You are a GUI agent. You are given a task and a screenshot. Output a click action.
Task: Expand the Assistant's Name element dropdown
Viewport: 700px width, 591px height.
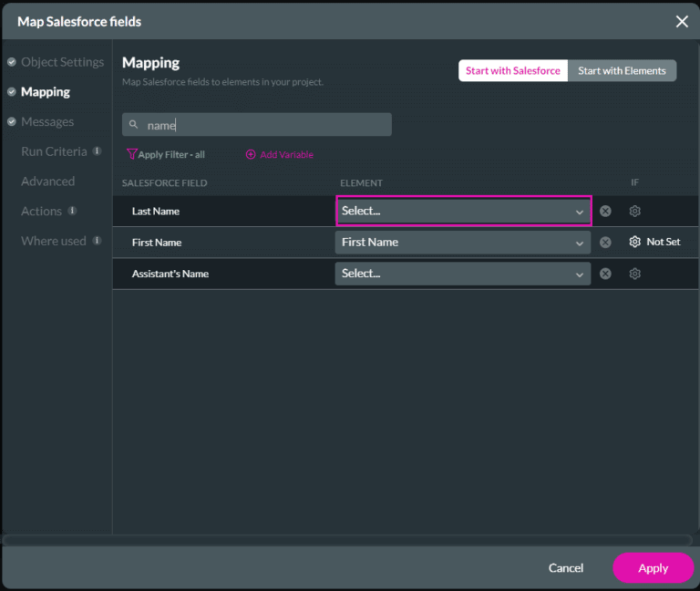(463, 274)
